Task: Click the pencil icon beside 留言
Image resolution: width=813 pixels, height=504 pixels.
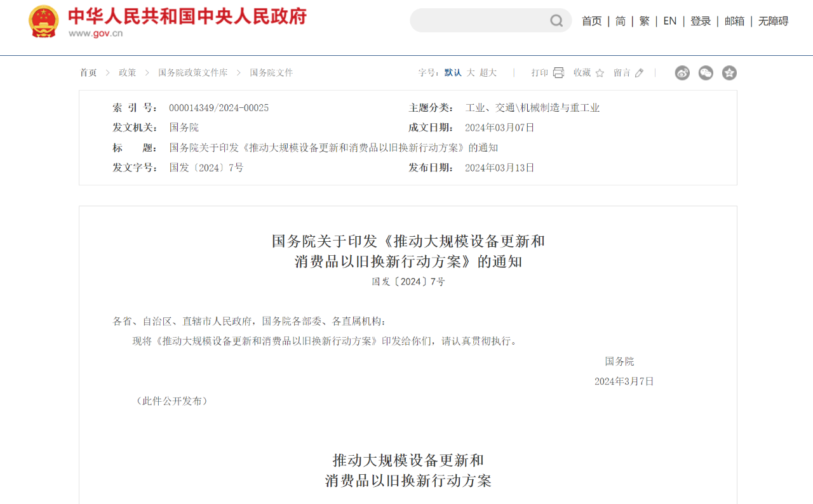Action: pos(639,73)
